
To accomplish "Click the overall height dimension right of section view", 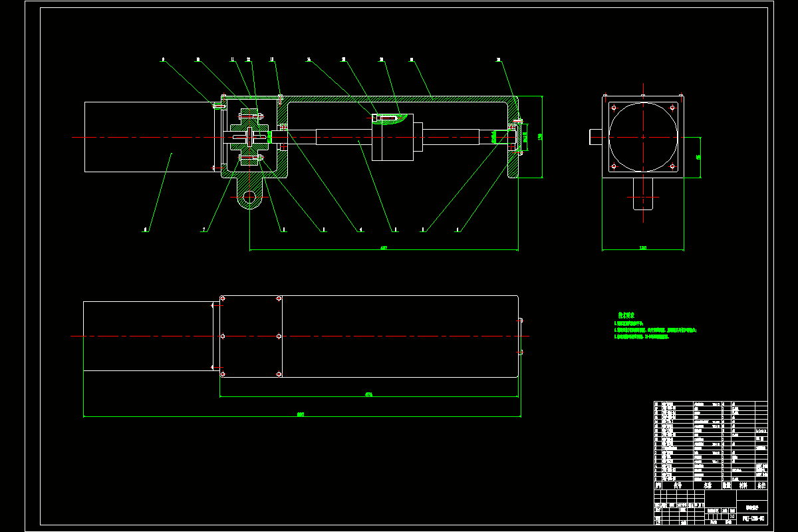I will 540,137.
